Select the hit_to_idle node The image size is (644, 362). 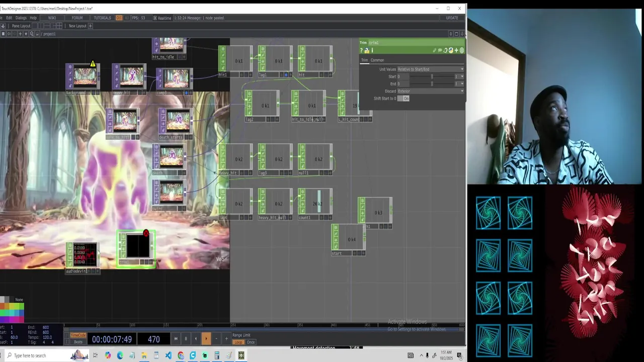[170, 48]
